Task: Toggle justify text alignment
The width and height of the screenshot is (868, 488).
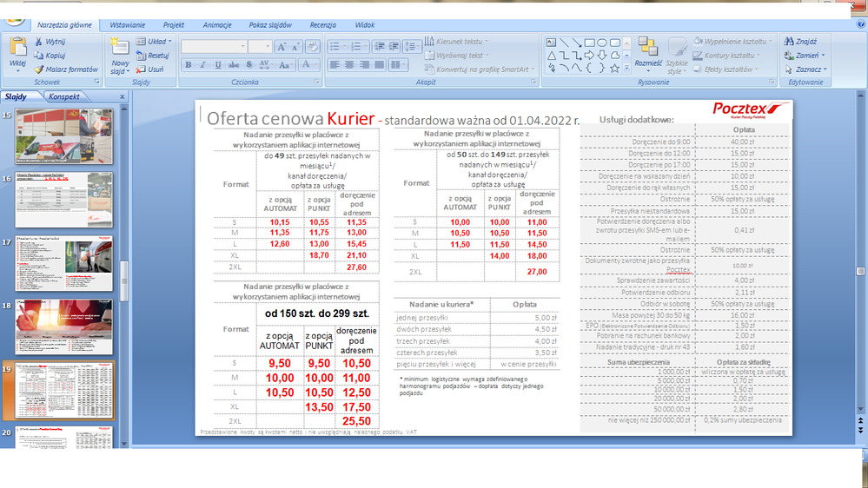Action: pos(379,65)
